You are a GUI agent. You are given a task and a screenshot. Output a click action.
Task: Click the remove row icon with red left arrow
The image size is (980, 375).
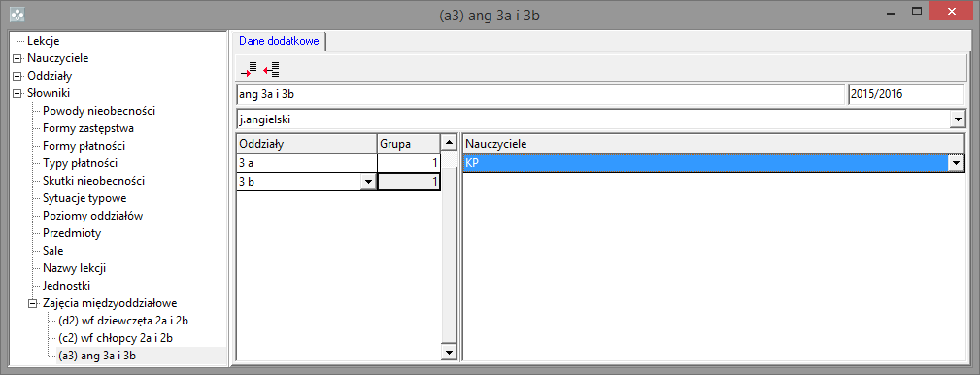click(x=271, y=69)
